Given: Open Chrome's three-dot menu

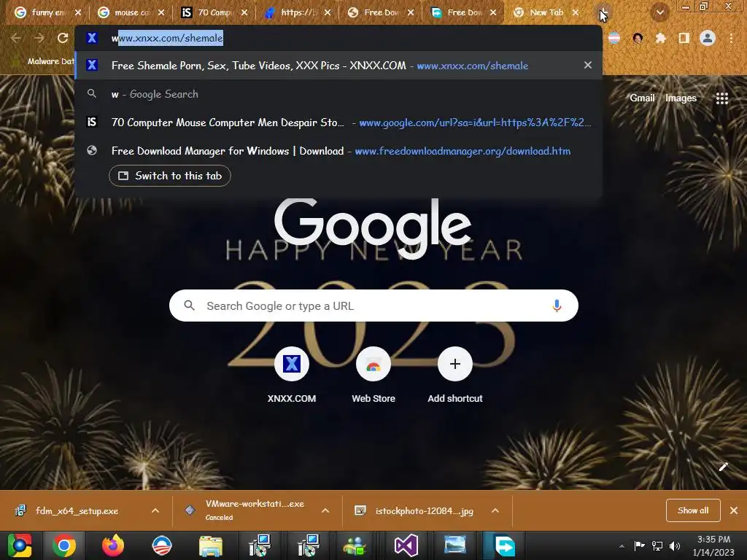Looking at the screenshot, I should click(731, 38).
